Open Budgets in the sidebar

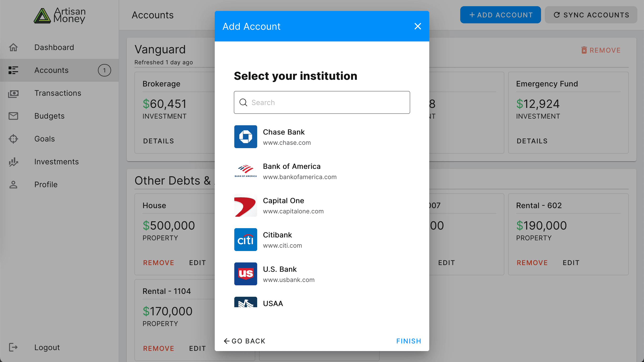click(x=59, y=116)
